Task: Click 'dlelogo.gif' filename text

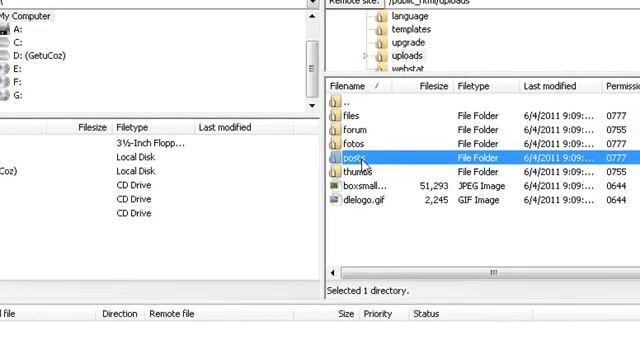Action: (x=364, y=200)
